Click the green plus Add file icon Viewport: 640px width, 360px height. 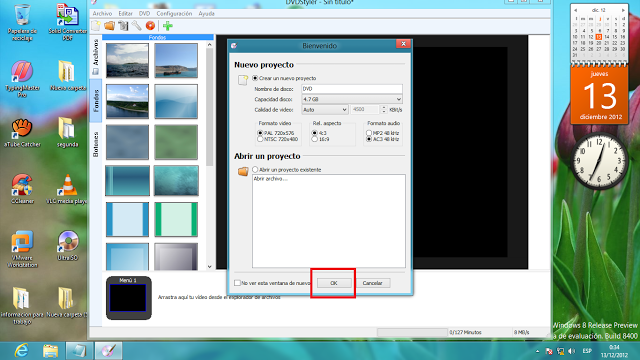[x=167, y=26]
